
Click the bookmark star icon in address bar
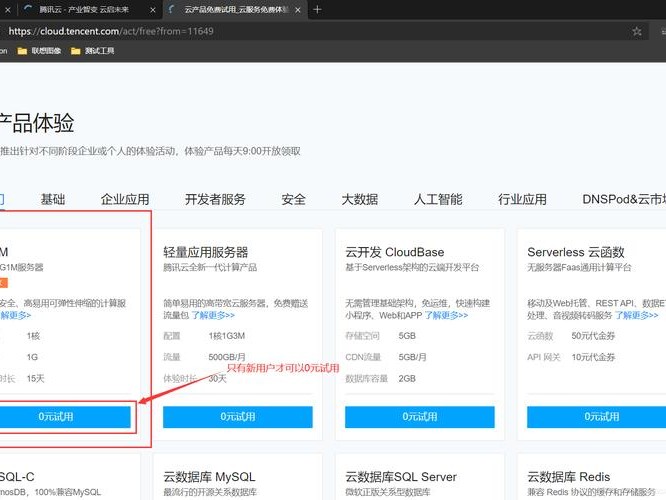pyautogui.click(x=636, y=31)
